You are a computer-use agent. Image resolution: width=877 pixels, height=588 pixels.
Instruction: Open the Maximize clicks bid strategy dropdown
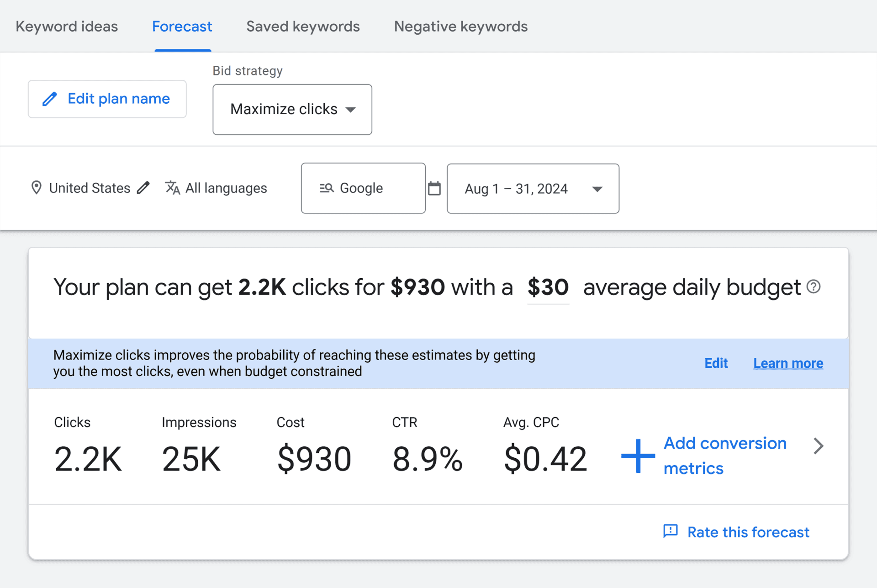pos(292,109)
